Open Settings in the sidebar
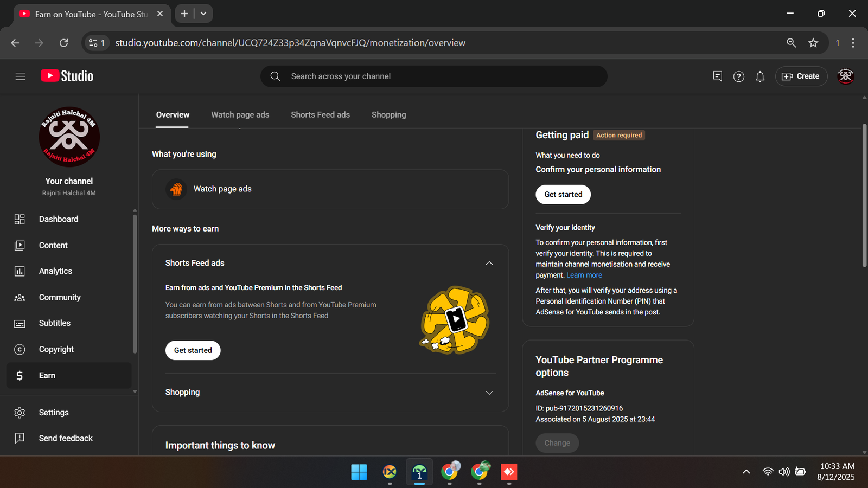868x488 pixels. [x=69, y=413]
